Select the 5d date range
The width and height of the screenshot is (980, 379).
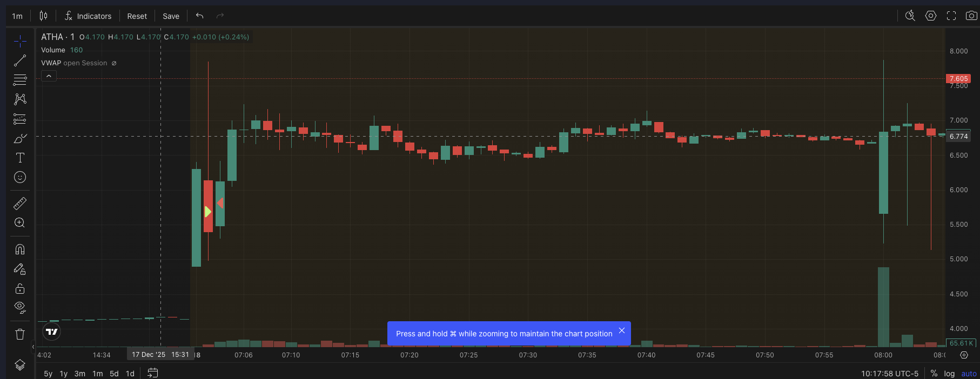(x=114, y=374)
